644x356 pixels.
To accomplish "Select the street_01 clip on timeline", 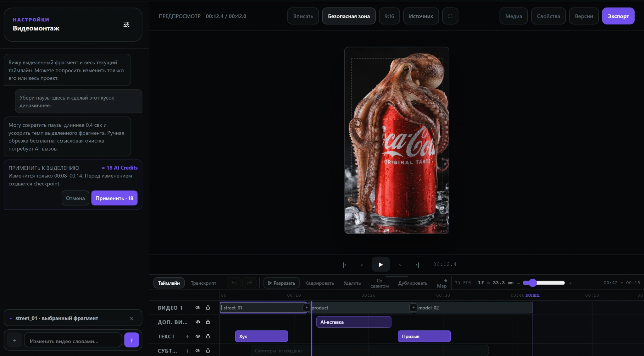I will pos(263,308).
